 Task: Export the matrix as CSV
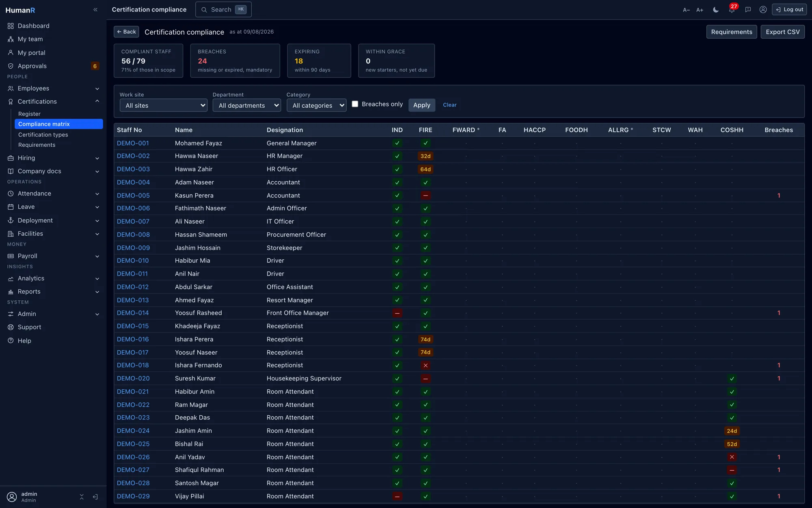tap(782, 32)
